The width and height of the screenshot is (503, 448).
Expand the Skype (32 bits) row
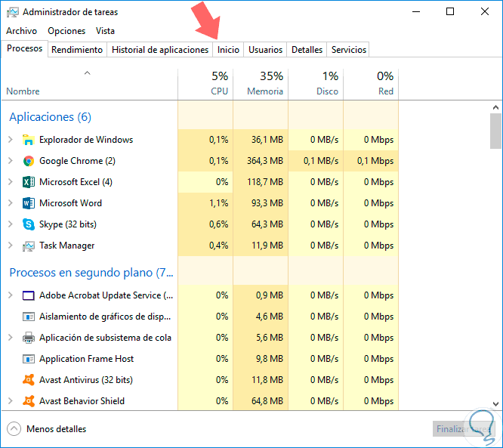pyautogui.click(x=11, y=224)
